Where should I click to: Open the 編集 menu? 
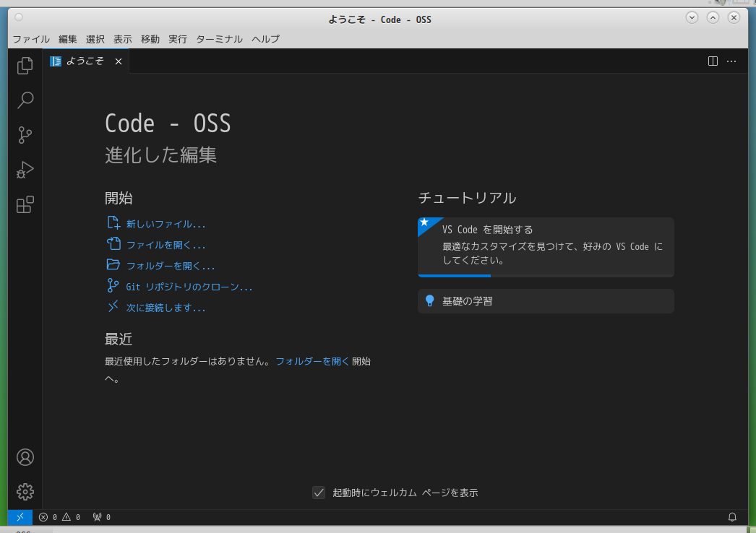click(x=67, y=39)
